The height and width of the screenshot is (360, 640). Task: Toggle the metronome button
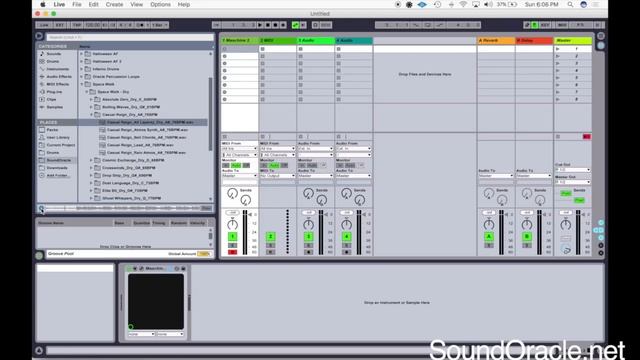click(141, 25)
